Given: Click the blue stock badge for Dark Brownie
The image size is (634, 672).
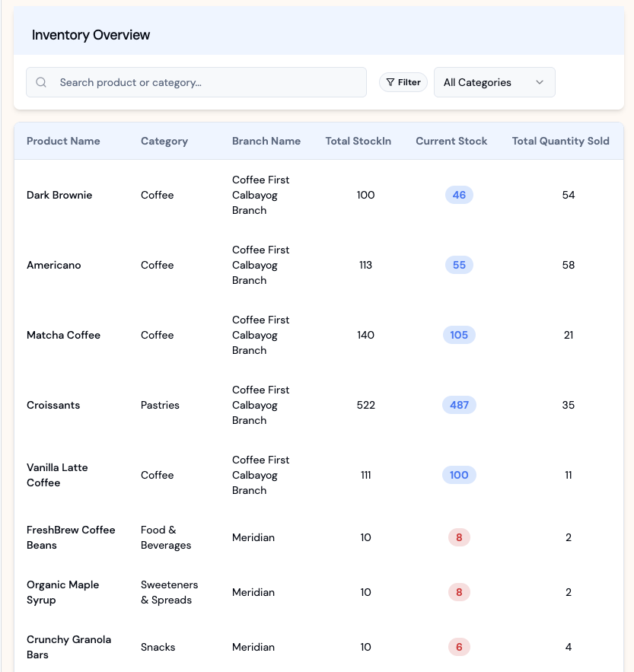Looking at the screenshot, I should click(x=459, y=195).
